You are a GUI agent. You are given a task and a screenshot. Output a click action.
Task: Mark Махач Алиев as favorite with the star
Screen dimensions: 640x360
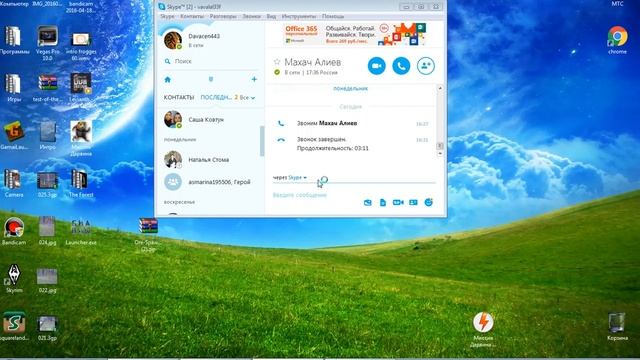pos(277,62)
